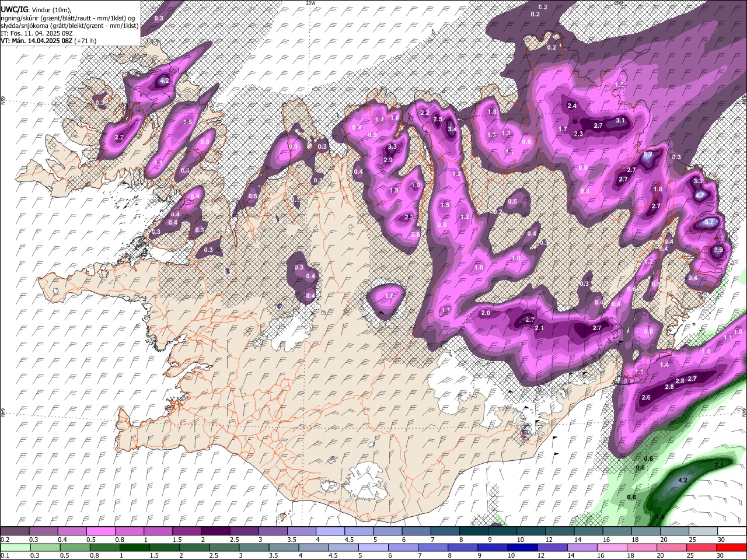Screen dimensions: 747x560
Task: Click the 2.4 precipitation value on the map
Action: click(572, 106)
